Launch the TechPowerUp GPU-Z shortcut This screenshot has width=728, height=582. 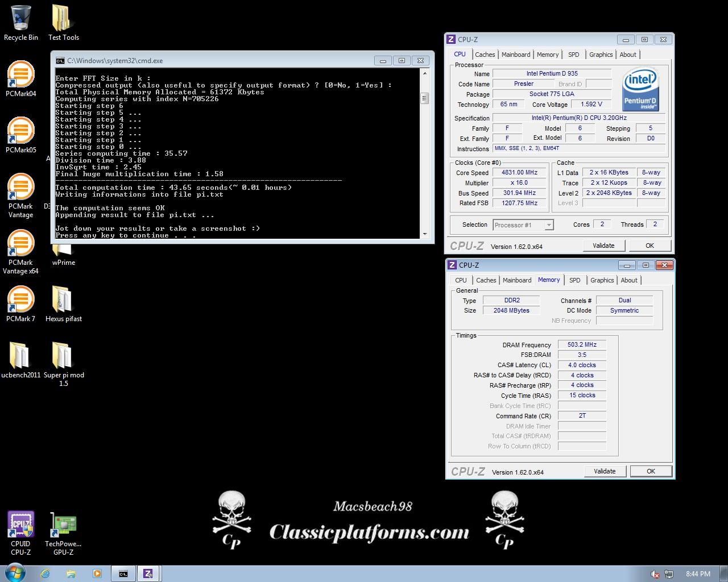point(63,533)
